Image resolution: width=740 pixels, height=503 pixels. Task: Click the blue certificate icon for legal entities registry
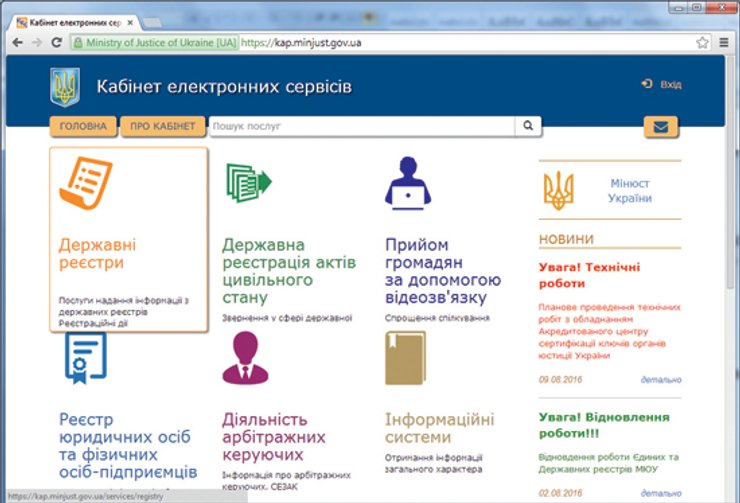tap(86, 358)
